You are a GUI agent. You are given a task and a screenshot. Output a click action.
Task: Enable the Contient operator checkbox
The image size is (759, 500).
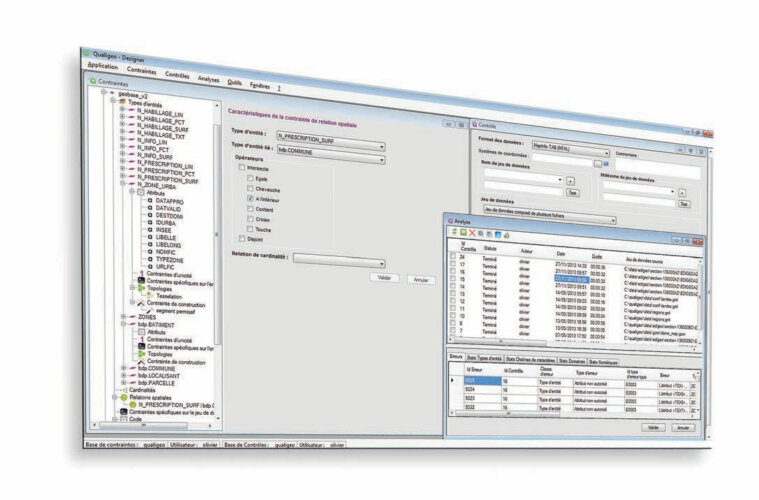pyautogui.click(x=250, y=209)
